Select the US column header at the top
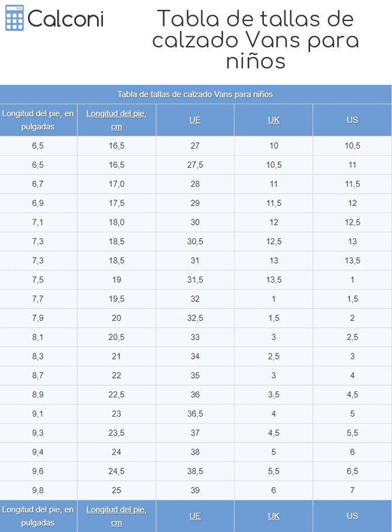Image resolution: width=392 pixels, height=532 pixels. pyautogui.click(x=352, y=120)
